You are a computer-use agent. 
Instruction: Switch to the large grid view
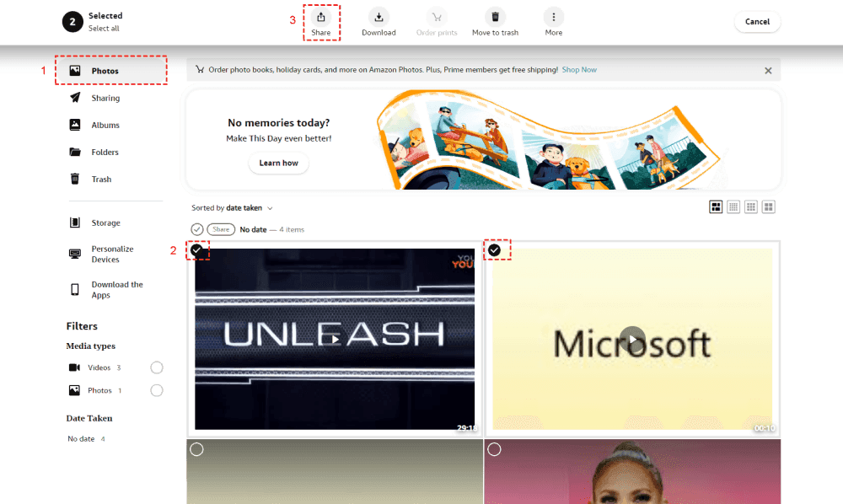769,206
